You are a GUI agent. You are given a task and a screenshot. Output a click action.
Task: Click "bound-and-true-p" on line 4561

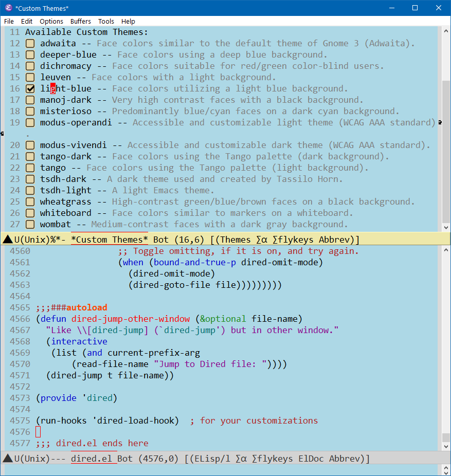(195, 262)
